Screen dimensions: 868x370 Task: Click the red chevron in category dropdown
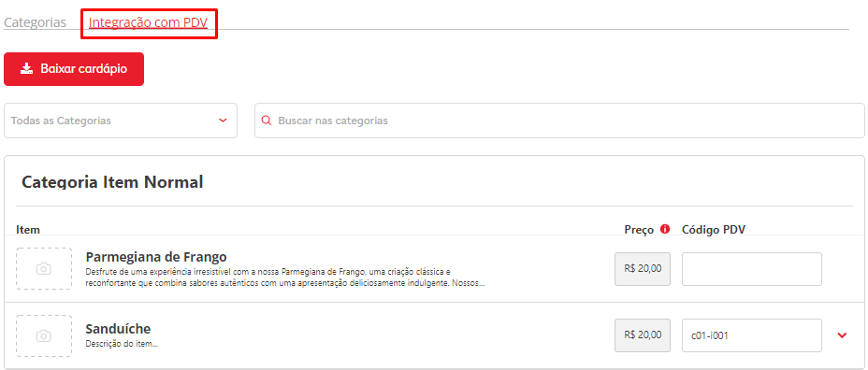[223, 120]
